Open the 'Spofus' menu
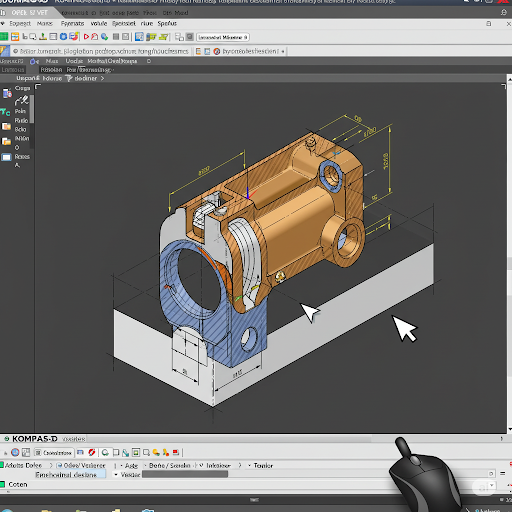Image resolution: width=512 pixels, height=512 pixels. coord(167,23)
